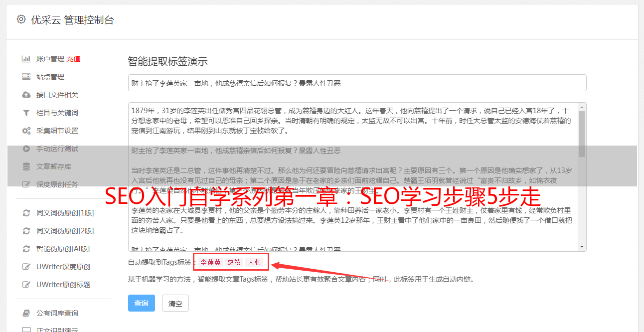Click the 智能提取标签演示 heading
Viewport: 644px width, 332px height.
167,62
